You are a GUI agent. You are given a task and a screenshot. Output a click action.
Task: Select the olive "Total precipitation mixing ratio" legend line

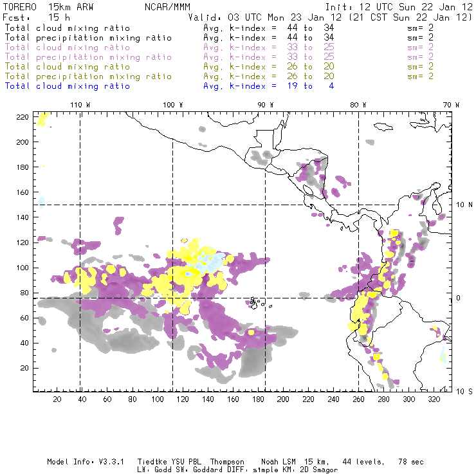(88, 76)
